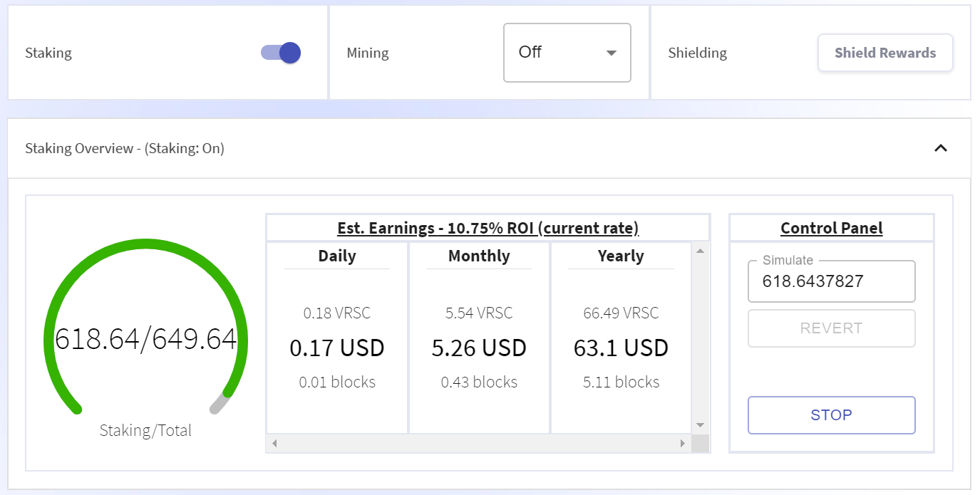
Task: Click the earnings table scroll up arrow
Action: [x=700, y=251]
